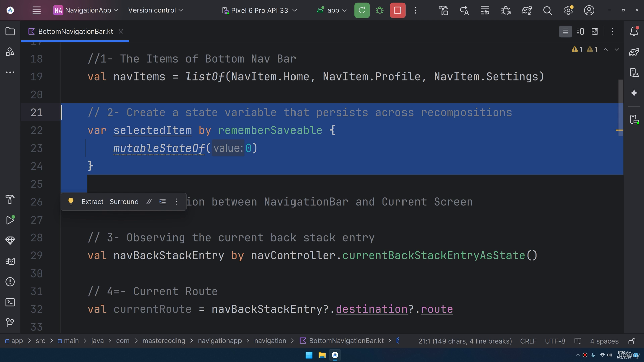This screenshot has width=644, height=362.
Task: Open the main hamburger menu
Action: coord(36,10)
